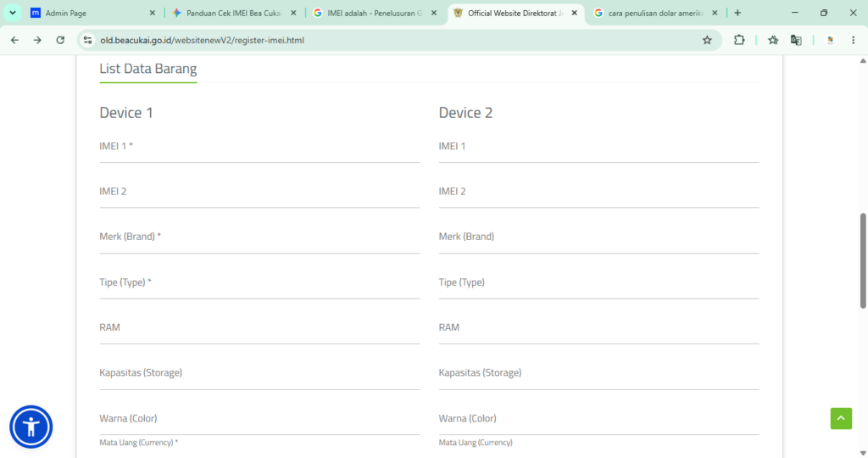Click the scrollbar up arrow
The height and width of the screenshot is (458, 868).
coord(862,61)
